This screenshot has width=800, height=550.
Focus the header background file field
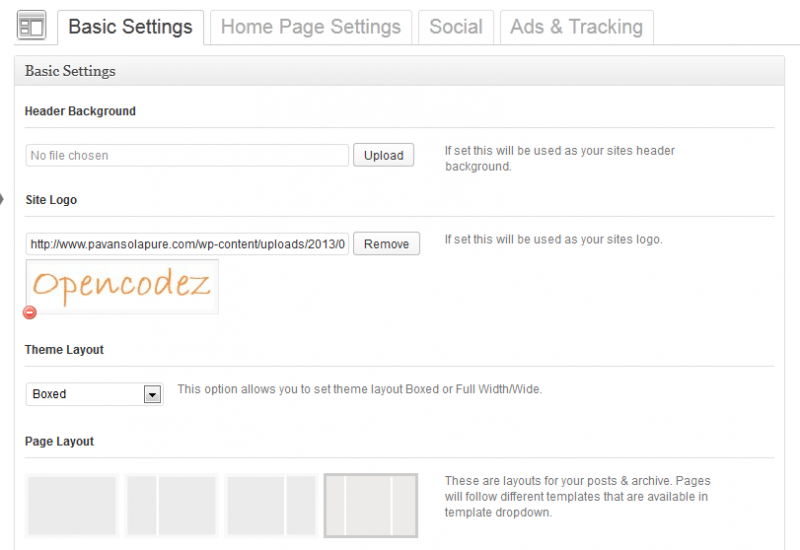point(187,155)
